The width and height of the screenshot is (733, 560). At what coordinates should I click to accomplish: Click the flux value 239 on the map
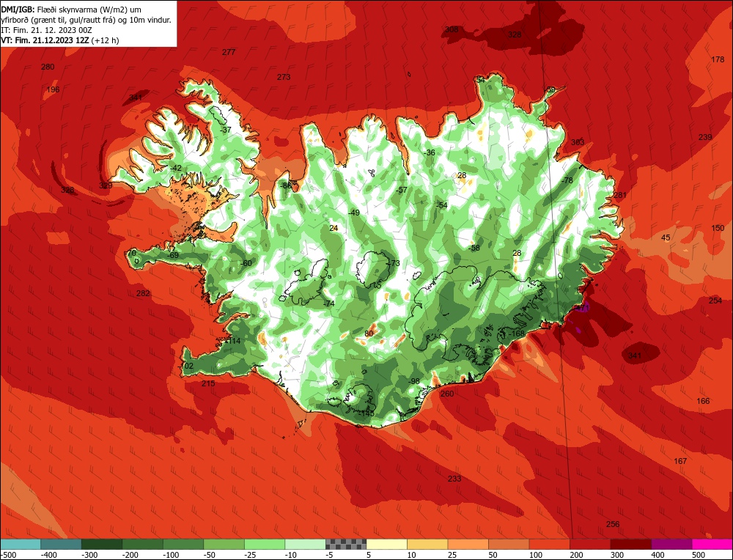pos(705,137)
